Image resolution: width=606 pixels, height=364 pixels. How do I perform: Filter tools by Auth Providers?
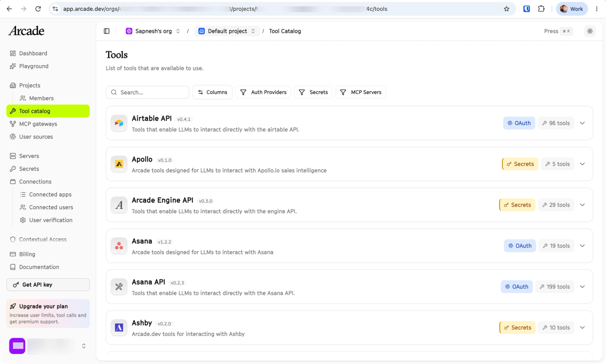coord(263,92)
